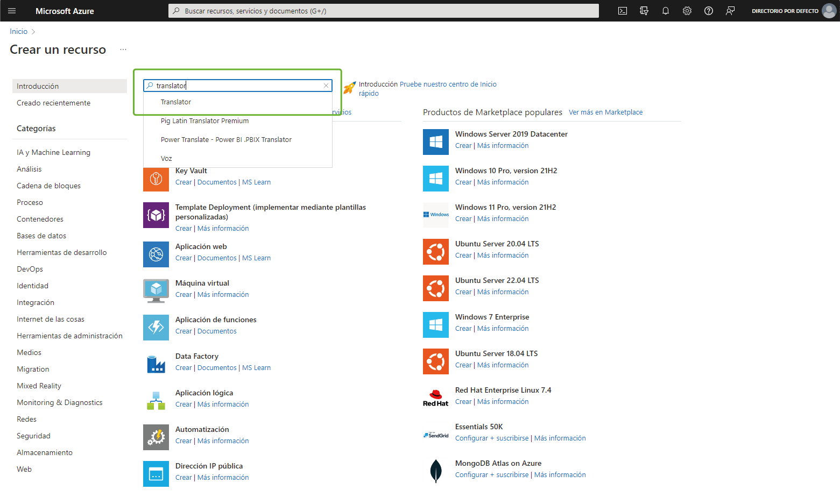Open the hamburger portal menu
The image size is (840, 504).
point(12,11)
